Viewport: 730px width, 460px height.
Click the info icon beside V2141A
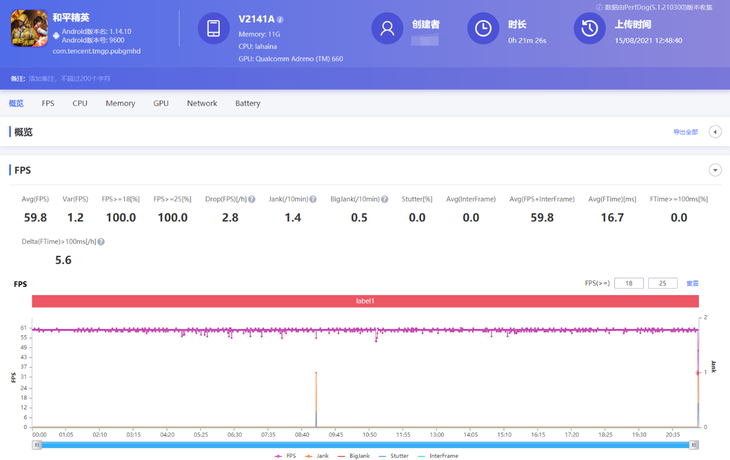coord(280,20)
